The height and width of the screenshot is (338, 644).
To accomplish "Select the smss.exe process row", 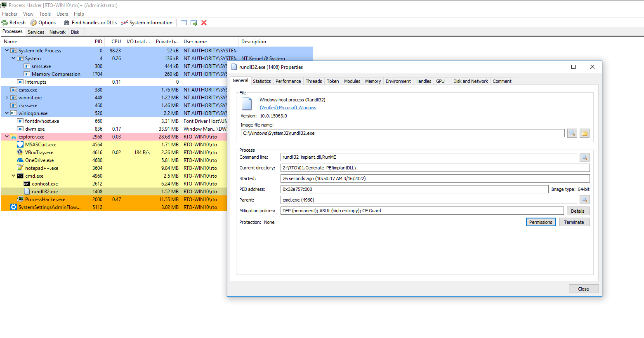I will (x=115, y=66).
